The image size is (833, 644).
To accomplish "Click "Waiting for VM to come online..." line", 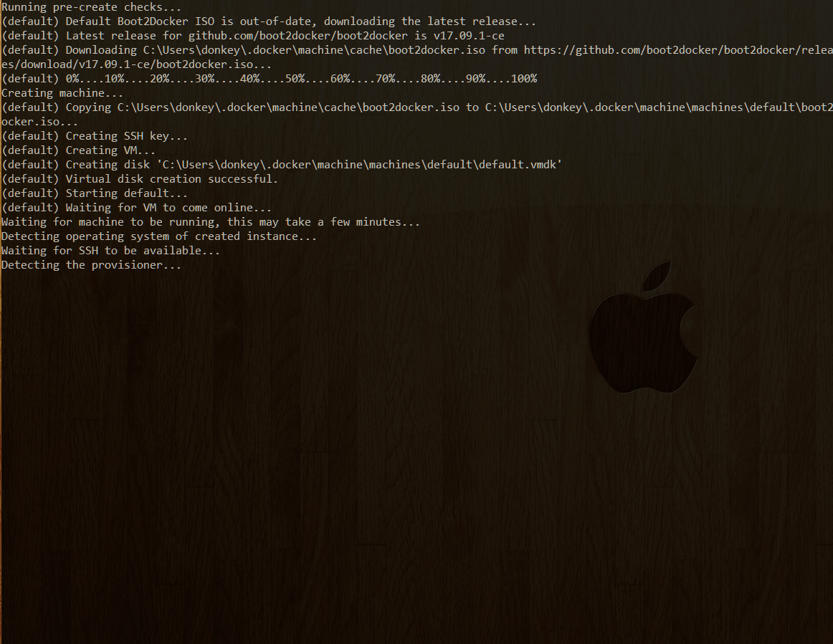I will tap(168, 208).
